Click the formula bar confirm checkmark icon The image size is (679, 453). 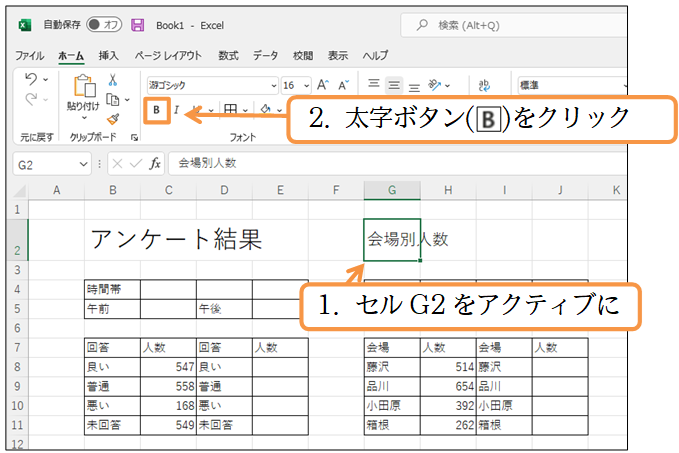136,164
